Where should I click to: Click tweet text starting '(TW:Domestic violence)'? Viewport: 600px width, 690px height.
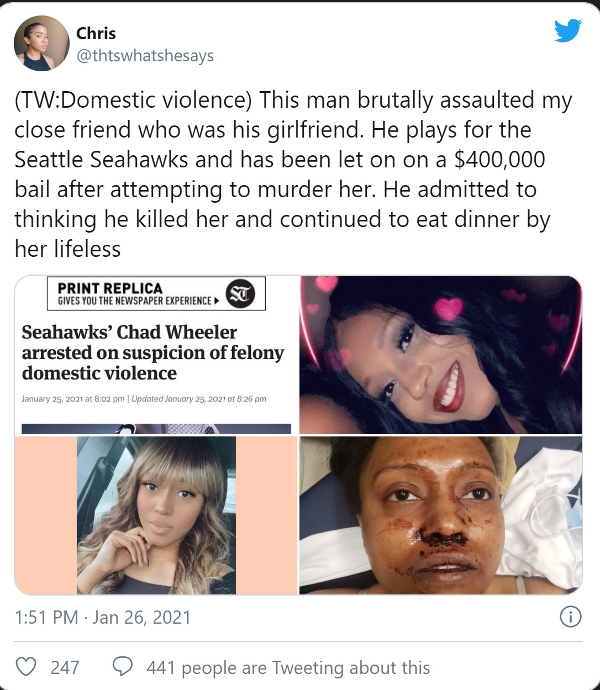coord(293,174)
